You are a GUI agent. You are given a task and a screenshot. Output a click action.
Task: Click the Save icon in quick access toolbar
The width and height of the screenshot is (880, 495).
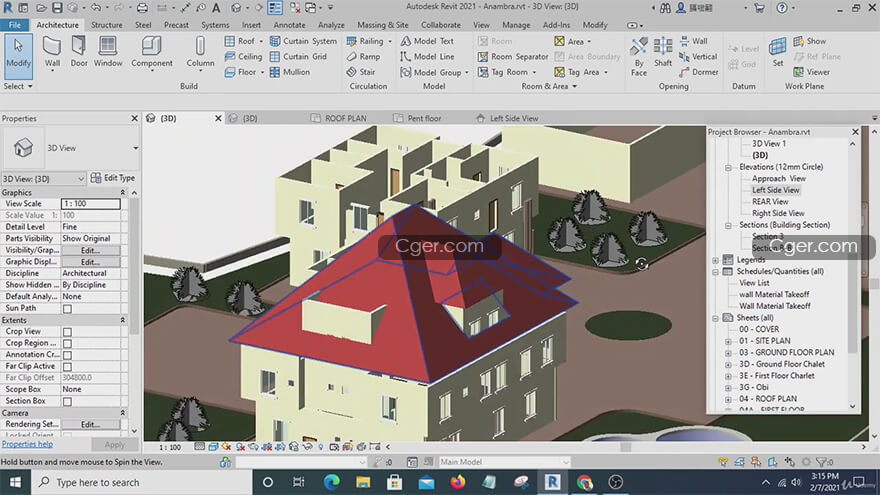tap(57, 8)
